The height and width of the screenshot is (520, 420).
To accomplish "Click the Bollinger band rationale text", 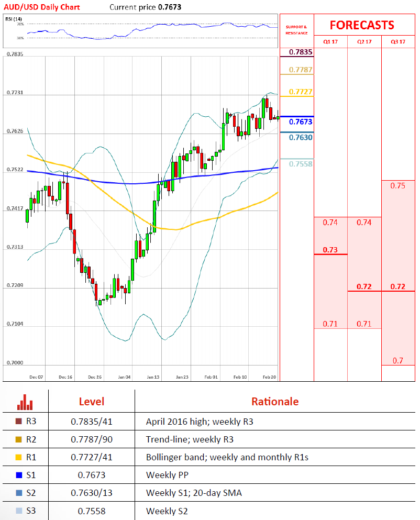I will 227,457.
